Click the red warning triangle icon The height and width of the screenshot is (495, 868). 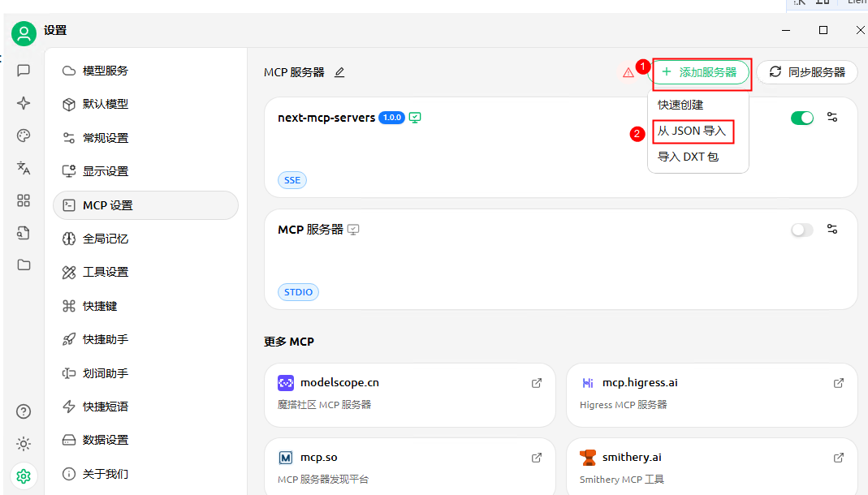coord(628,72)
